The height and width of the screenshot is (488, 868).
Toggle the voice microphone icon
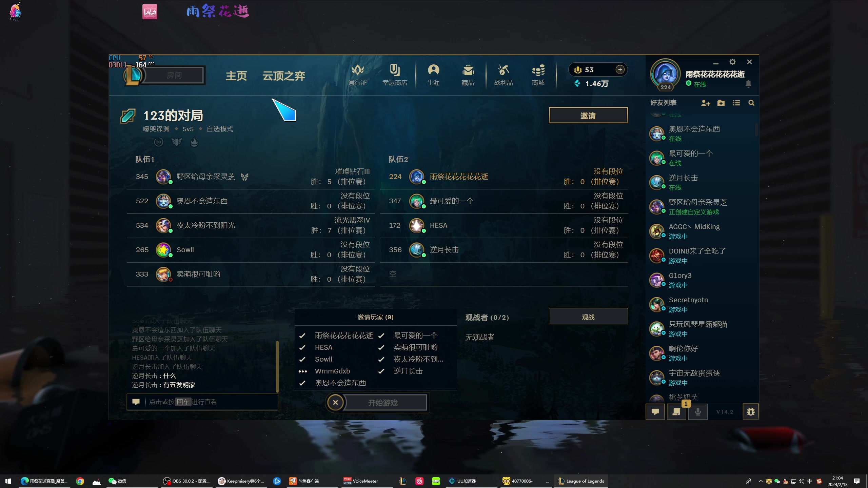698,412
